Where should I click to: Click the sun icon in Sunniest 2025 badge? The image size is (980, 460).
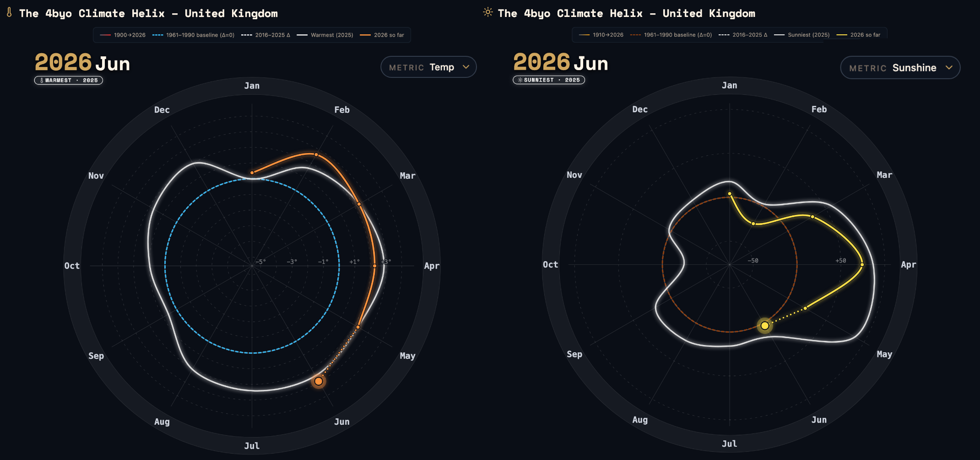coord(520,80)
